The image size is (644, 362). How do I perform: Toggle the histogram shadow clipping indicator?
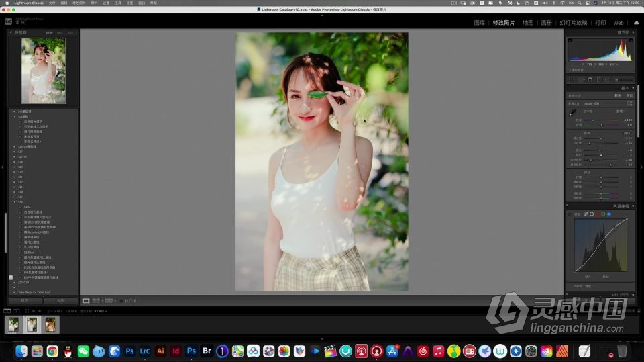(570, 40)
